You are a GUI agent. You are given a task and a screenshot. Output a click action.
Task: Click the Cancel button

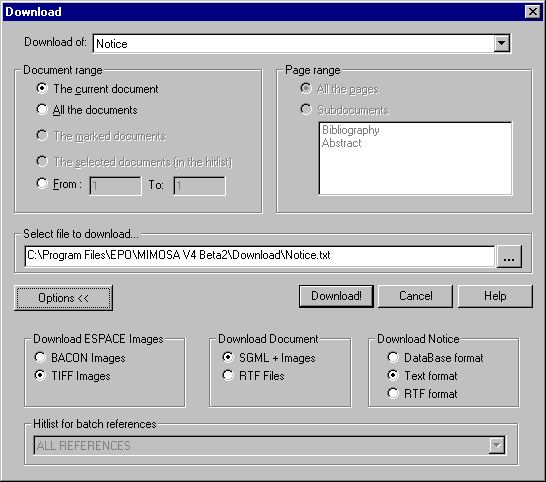tap(415, 296)
